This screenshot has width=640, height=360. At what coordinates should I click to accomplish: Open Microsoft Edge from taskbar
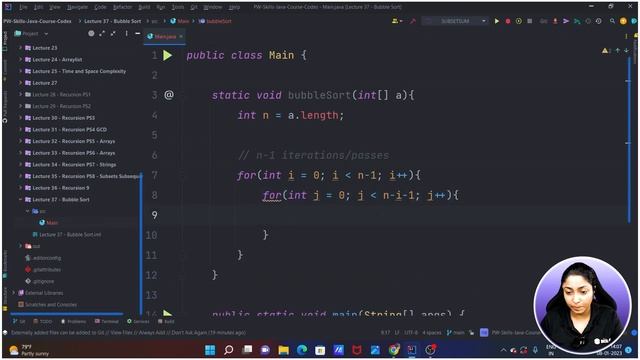coord(302,350)
